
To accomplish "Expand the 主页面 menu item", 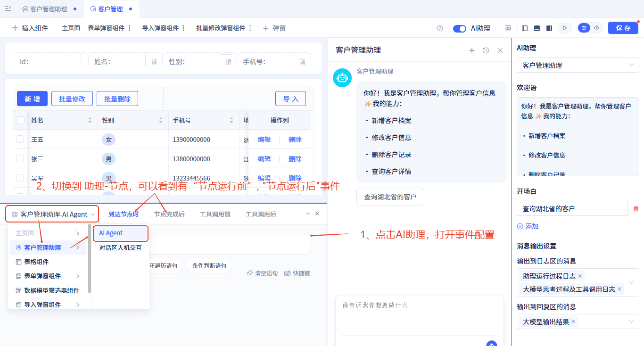I will tap(48, 233).
